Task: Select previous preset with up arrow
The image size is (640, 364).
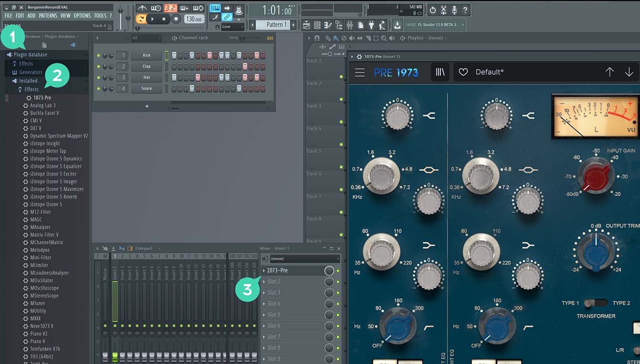Action: click(609, 72)
